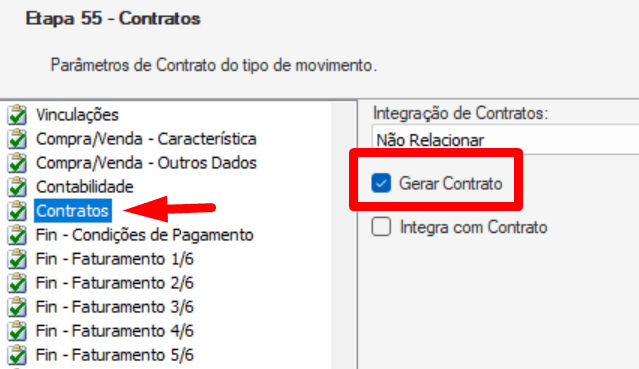
Task: Select the Contabilidade step in the list
Action: tap(85, 187)
